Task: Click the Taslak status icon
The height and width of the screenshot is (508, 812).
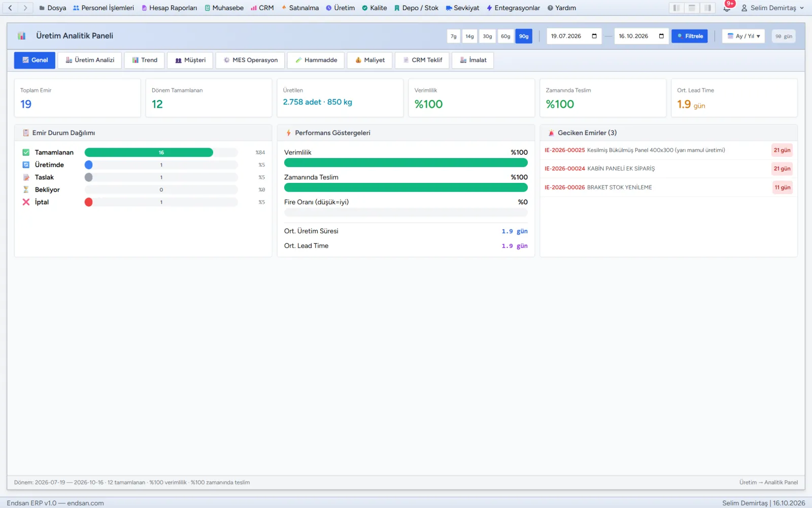Action: coord(26,177)
